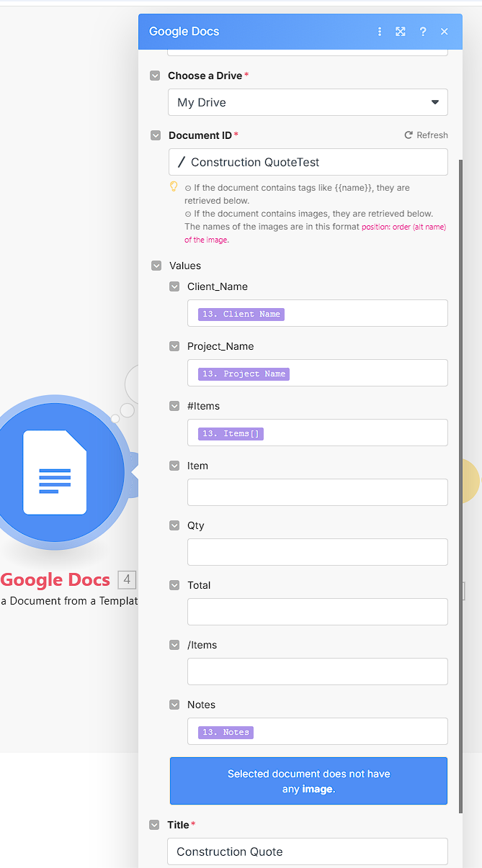Click the Refresh icon next to Document ID

pyautogui.click(x=409, y=135)
